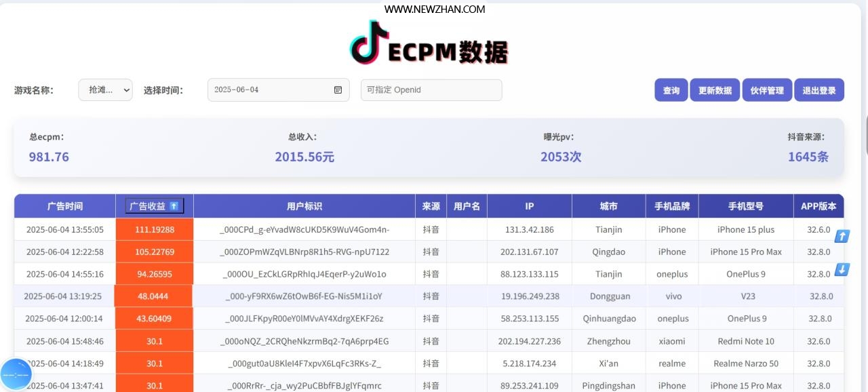Click the city cell Xi'an
Screen dimensions: 868x392
pos(609,364)
